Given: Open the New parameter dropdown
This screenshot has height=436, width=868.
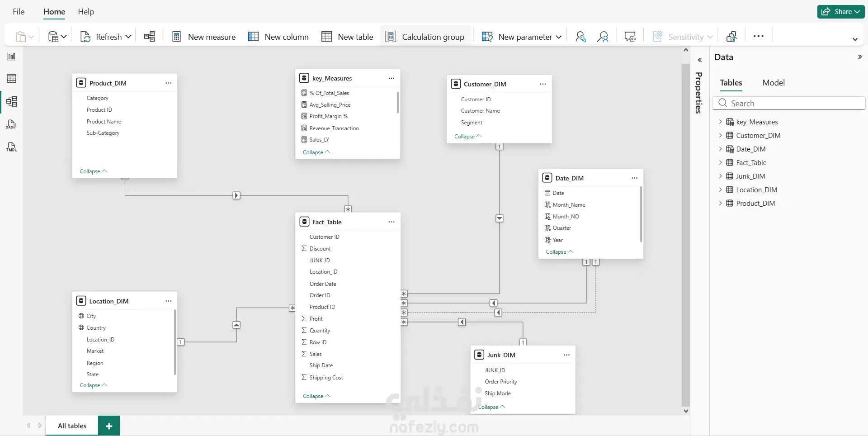Looking at the screenshot, I should (559, 37).
